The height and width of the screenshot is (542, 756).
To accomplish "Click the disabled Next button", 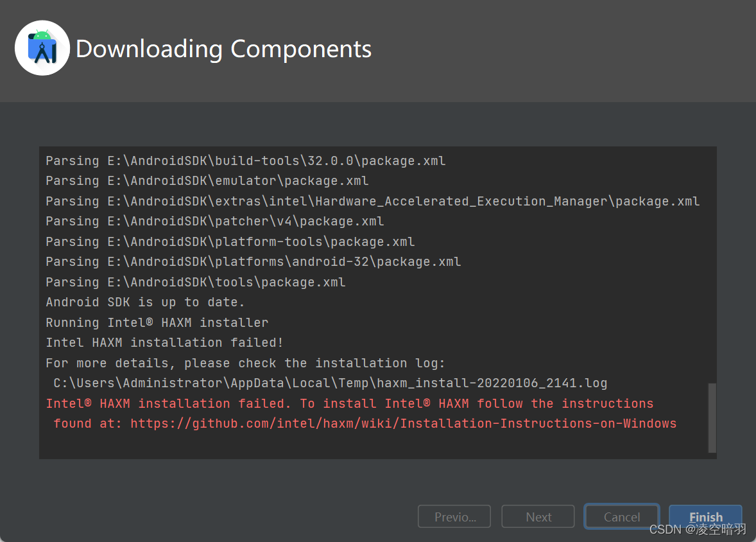I will [x=538, y=517].
